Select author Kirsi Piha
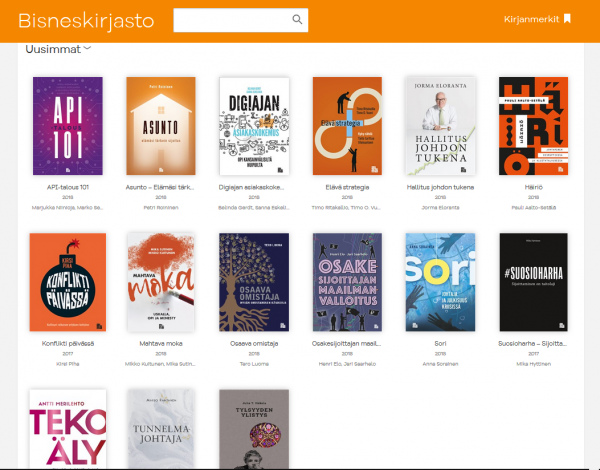Screen dimensions: 600x470 coord(68,364)
